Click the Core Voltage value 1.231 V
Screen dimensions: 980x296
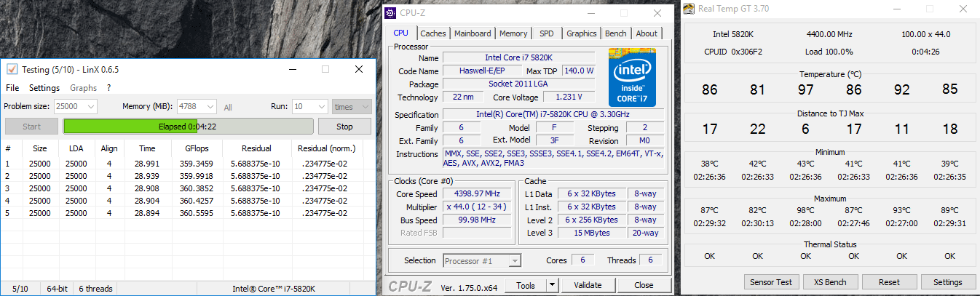pos(569,97)
